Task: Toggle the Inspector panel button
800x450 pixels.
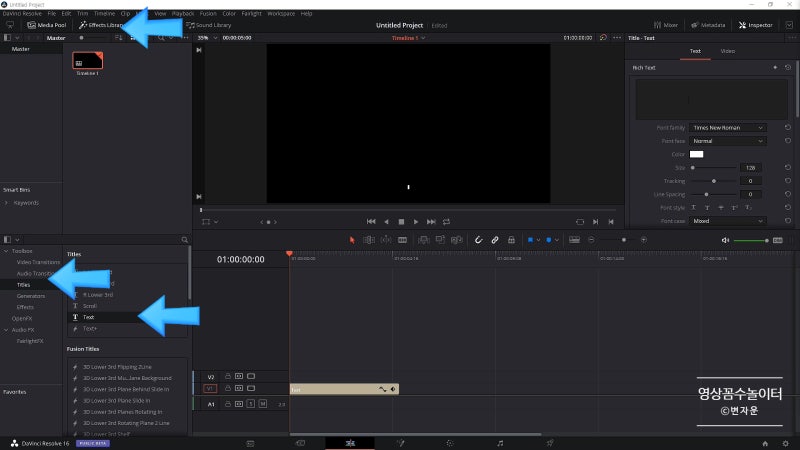Action: tap(756, 24)
